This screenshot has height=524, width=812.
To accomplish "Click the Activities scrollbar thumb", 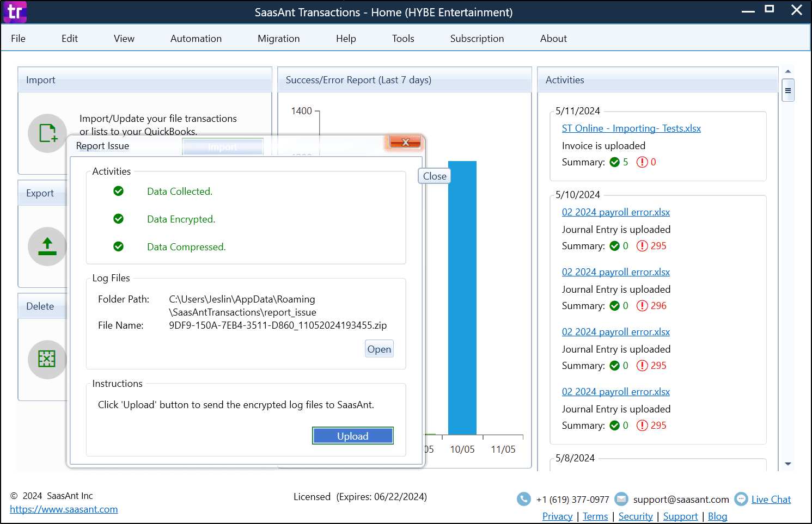I will point(788,90).
